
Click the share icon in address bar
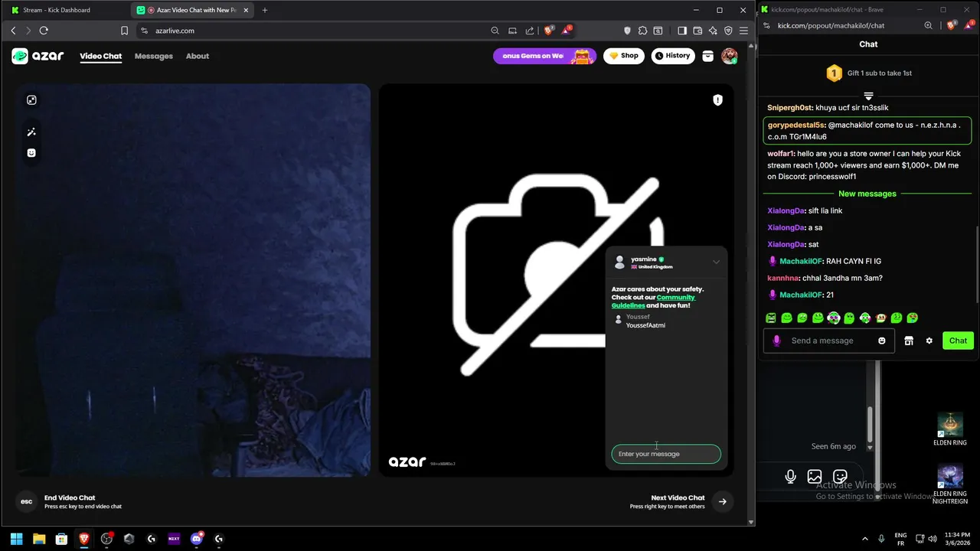click(530, 31)
